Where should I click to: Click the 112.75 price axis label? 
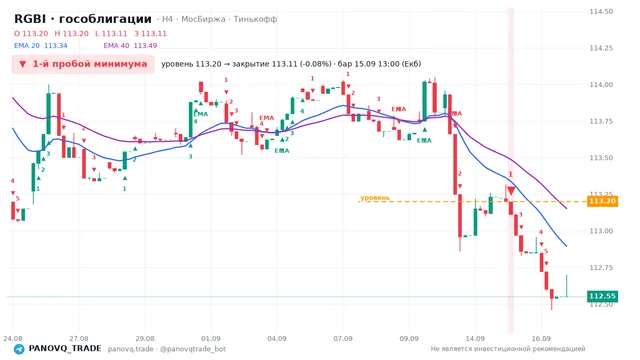coord(601,267)
